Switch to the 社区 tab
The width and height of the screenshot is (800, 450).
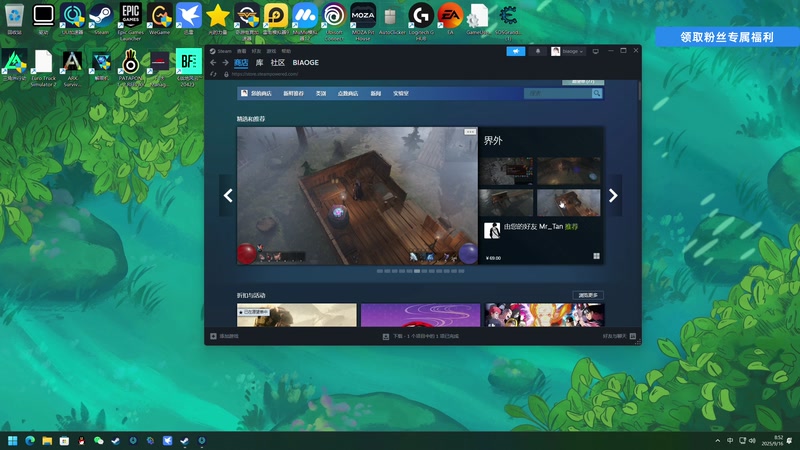coord(278,62)
